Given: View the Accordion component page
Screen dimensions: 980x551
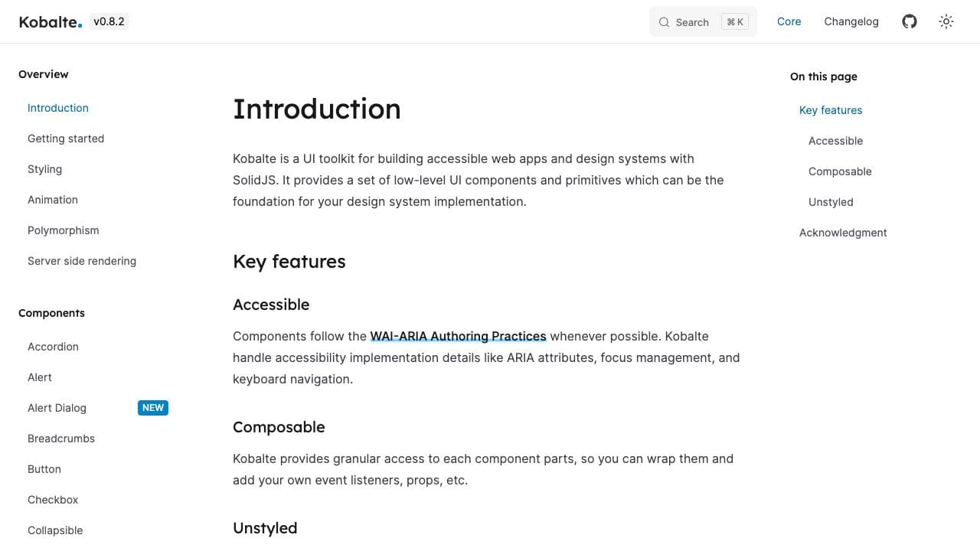Looking at the screenshot, I should pos(53,347).
